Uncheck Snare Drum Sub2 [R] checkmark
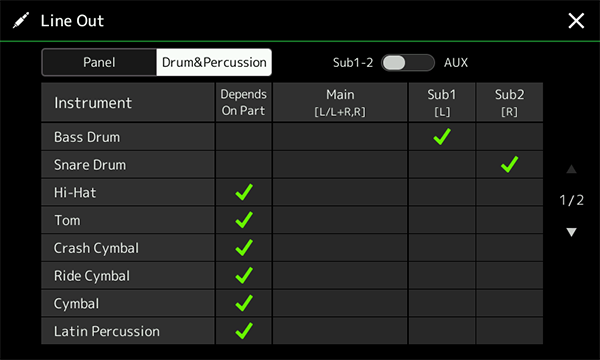600x360 pixels. [x=509, y=165]
